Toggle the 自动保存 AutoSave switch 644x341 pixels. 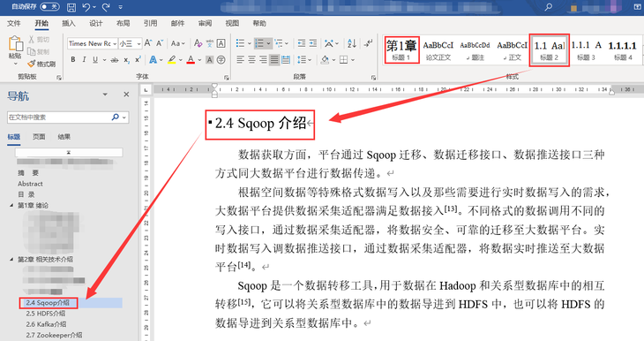coord(49,7)
